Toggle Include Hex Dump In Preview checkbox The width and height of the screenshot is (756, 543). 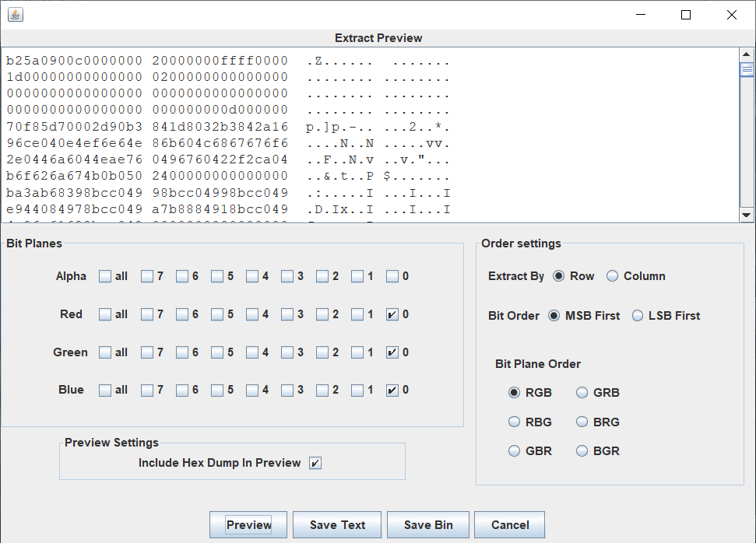pos(315,463)
